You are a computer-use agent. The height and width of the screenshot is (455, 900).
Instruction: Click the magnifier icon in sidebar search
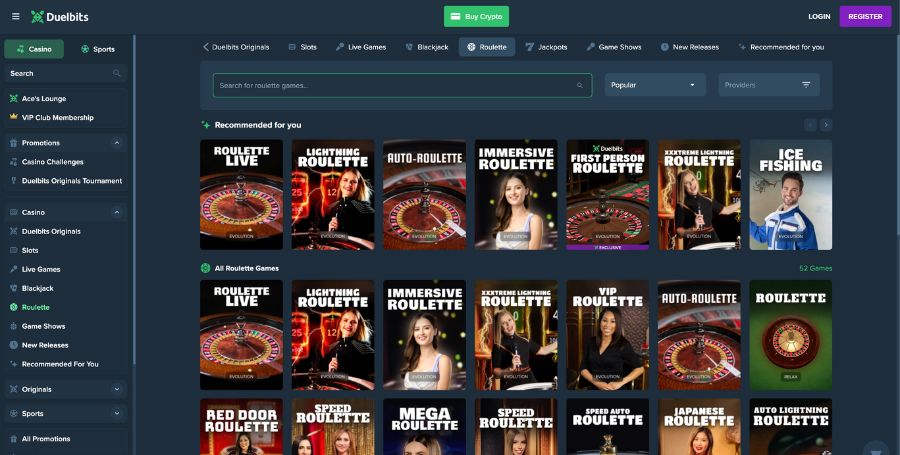(x=117, y=74)
